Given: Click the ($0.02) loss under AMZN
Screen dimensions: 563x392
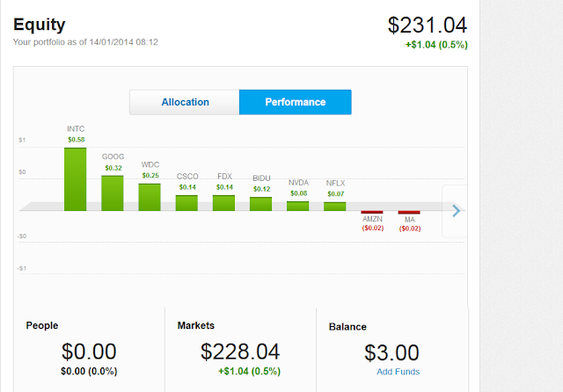Looking at the screenshot, I should pyautogui.click(x=373, y=229).
